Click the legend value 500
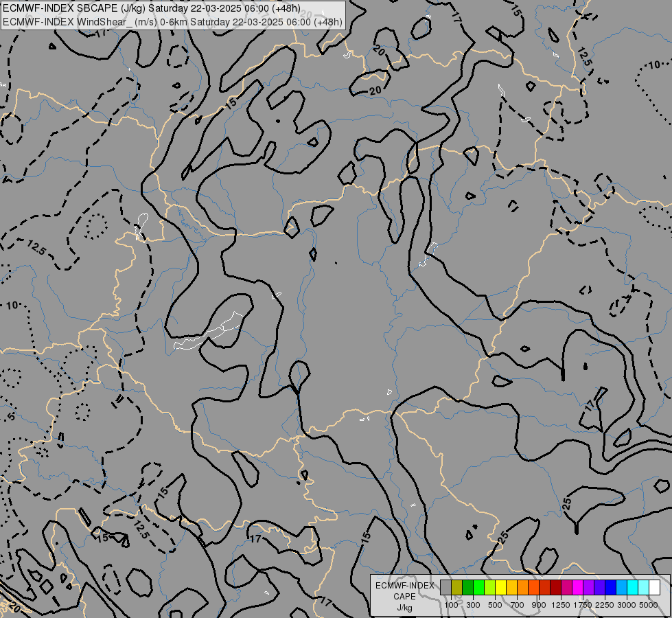672x618 pixels. pos(495,605)
